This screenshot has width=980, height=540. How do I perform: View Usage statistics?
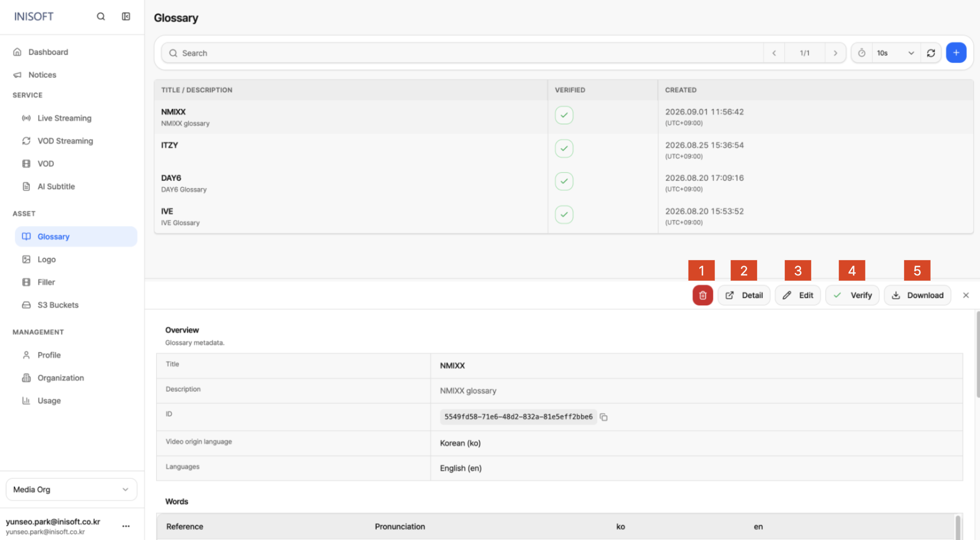click(49, 401)
